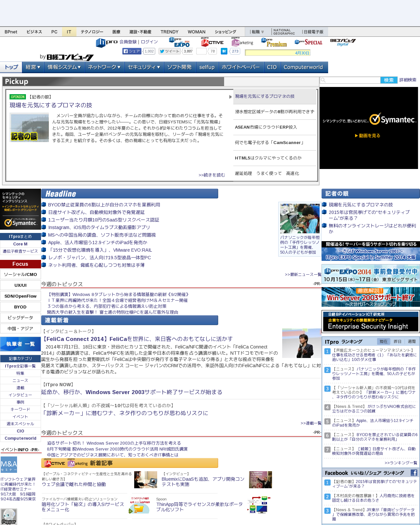
Task: Click the >>続きを読む link
Action: pos(212,175)
